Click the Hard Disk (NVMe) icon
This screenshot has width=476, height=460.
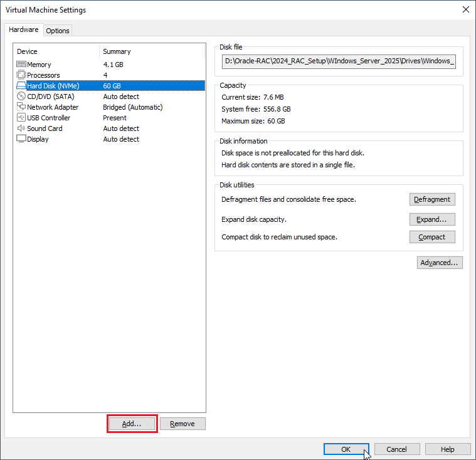click(x=21, y=86)
